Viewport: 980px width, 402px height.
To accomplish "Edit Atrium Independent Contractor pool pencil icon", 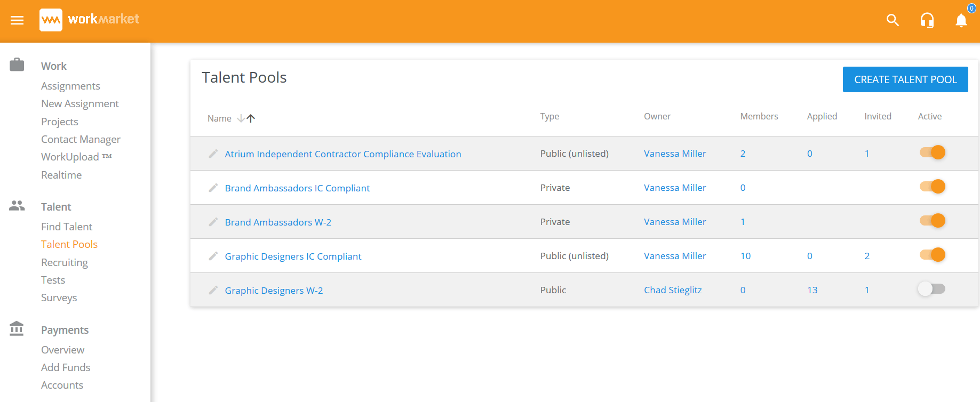I will pos(213,154).
